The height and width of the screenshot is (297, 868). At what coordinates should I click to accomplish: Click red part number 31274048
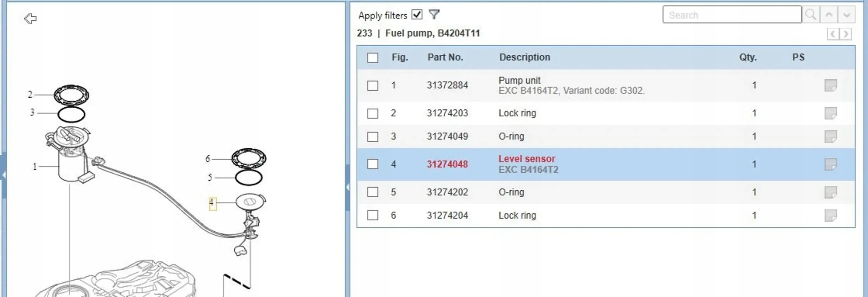point(447,164)
